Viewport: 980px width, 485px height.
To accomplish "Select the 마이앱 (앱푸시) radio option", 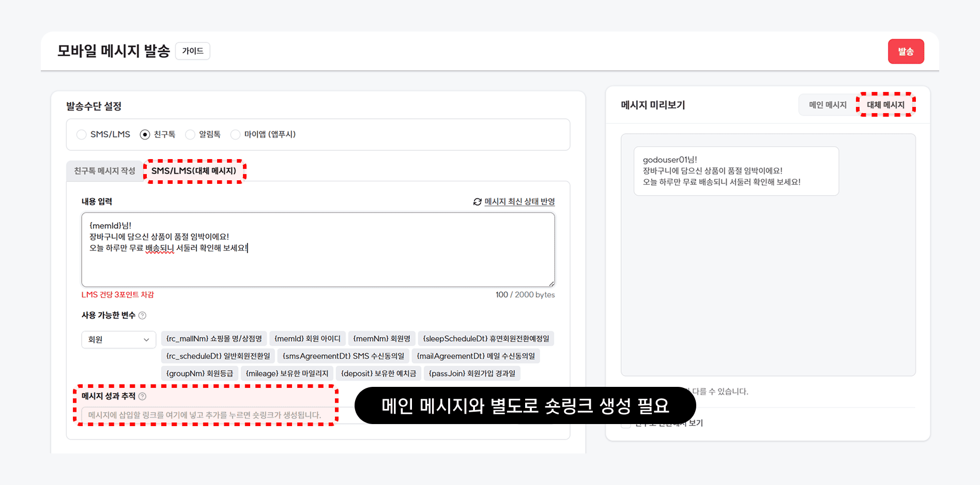I will point(235,135).
